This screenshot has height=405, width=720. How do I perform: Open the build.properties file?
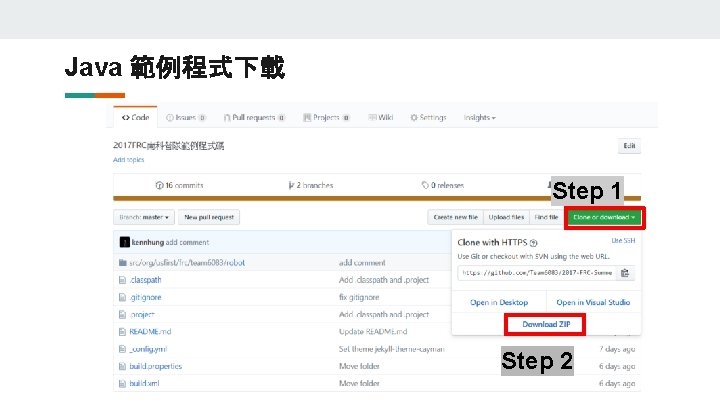(x=156, y=366)
